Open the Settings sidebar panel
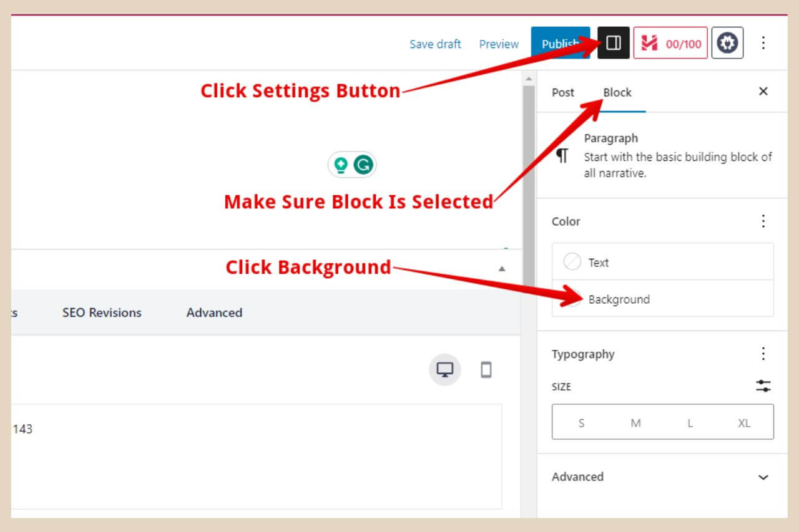799x532 pixels. 613,43
